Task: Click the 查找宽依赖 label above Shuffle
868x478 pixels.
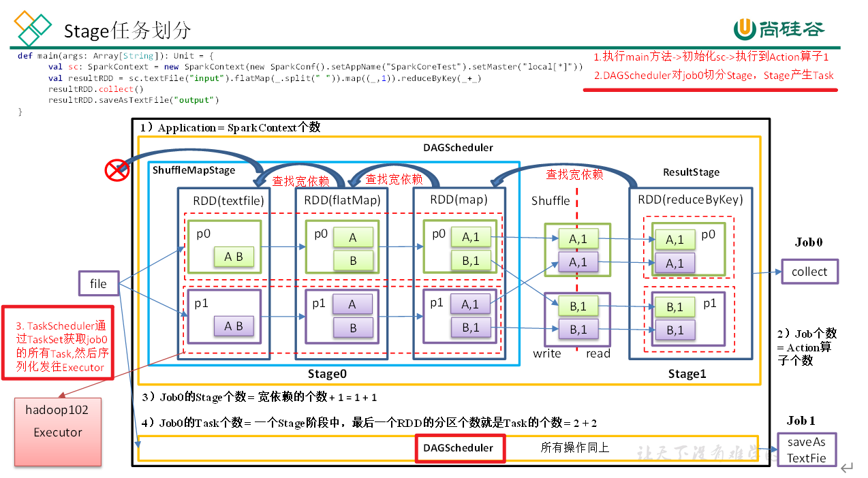Action: pos(575,174)
